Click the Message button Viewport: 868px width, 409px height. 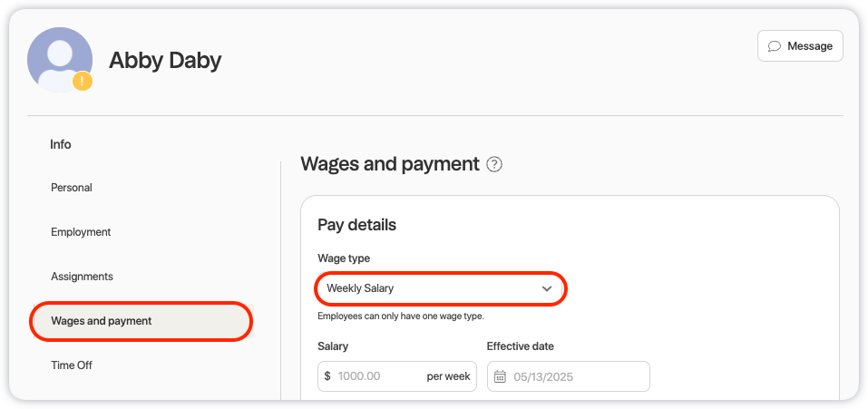point(800,46)
